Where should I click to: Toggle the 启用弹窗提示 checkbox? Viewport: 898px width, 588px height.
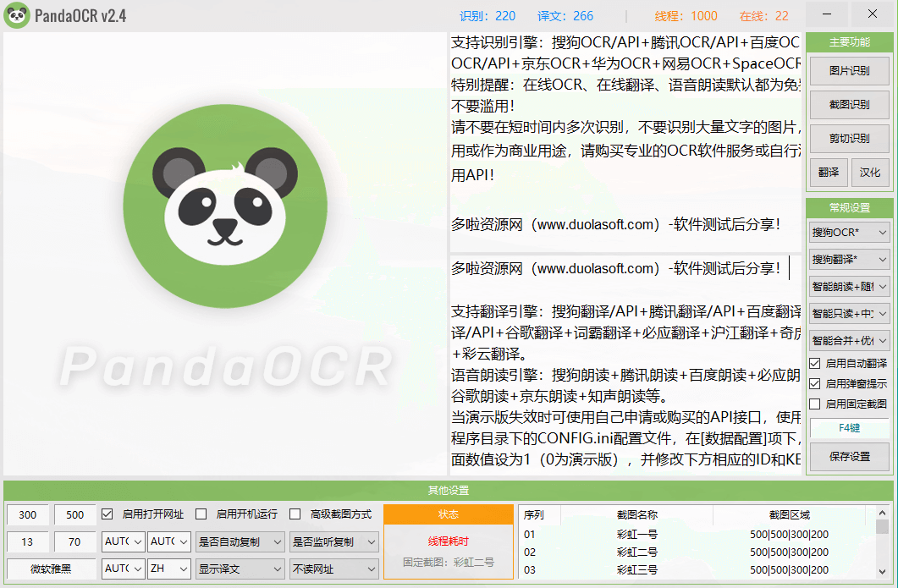[815, 383]
